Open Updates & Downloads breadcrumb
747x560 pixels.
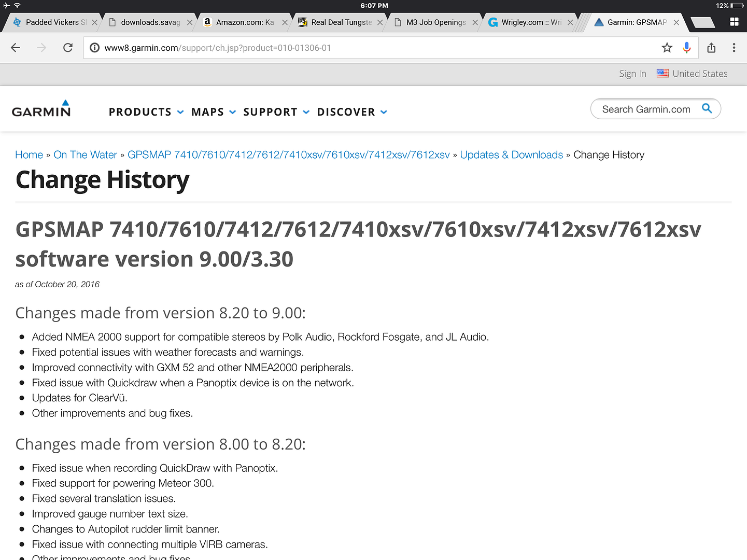(x=512, y=155)
